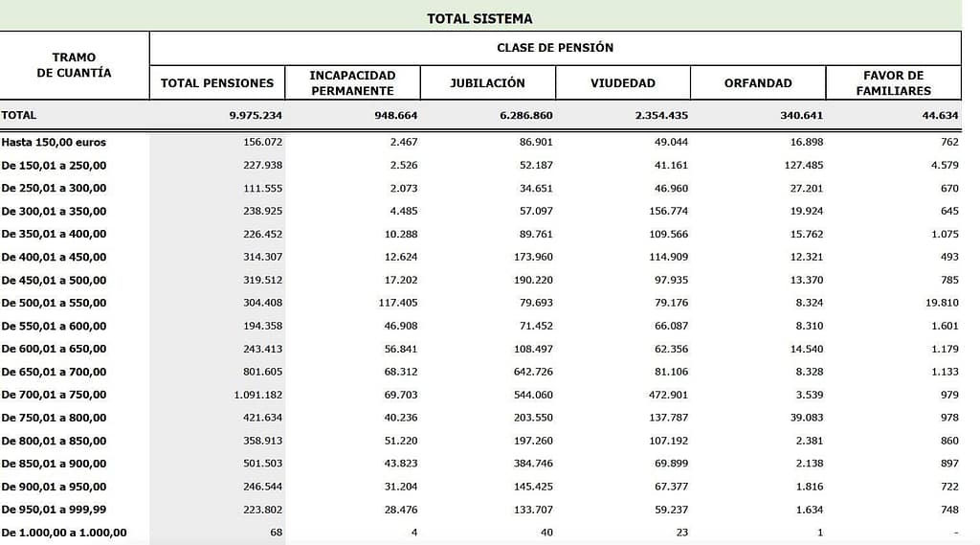Select the TOTAL PENSIONES column header

pyautogui.click(x=217, y=83)
